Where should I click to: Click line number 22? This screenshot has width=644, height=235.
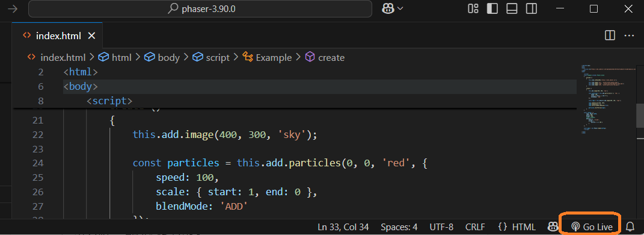click(38, 135)
